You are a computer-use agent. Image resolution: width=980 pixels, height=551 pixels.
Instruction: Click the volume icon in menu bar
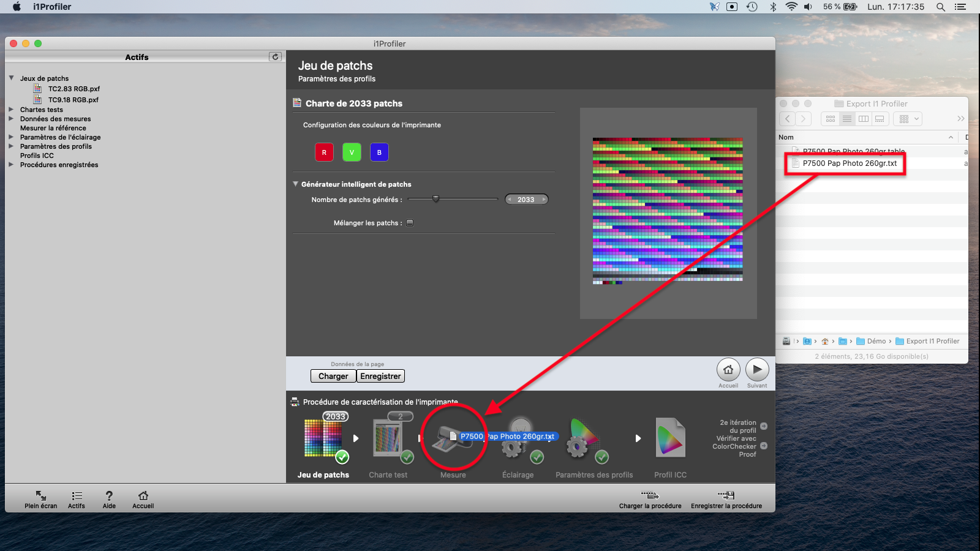(x=809, y=7)
